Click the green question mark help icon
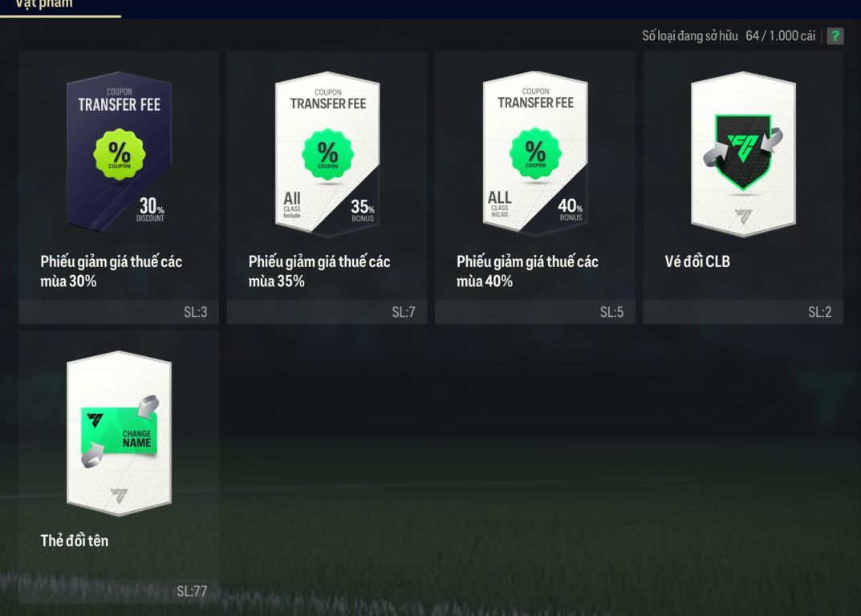 pos(835,36)
